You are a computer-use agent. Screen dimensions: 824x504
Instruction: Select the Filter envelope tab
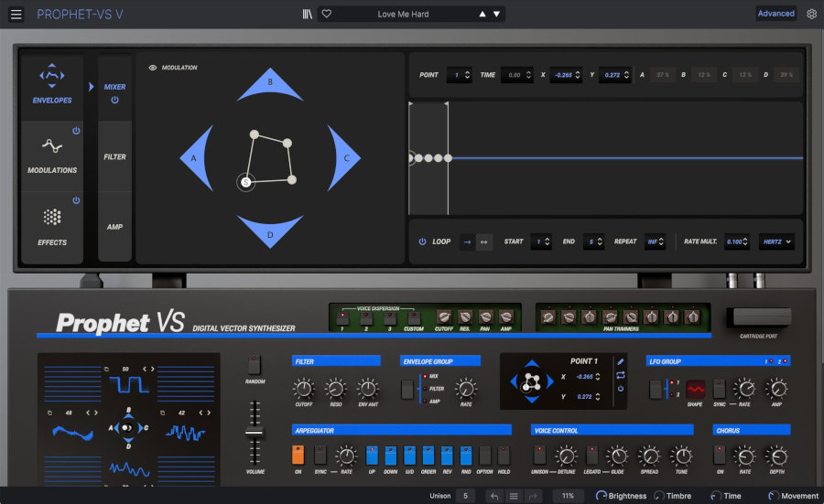tap(114, 156)
